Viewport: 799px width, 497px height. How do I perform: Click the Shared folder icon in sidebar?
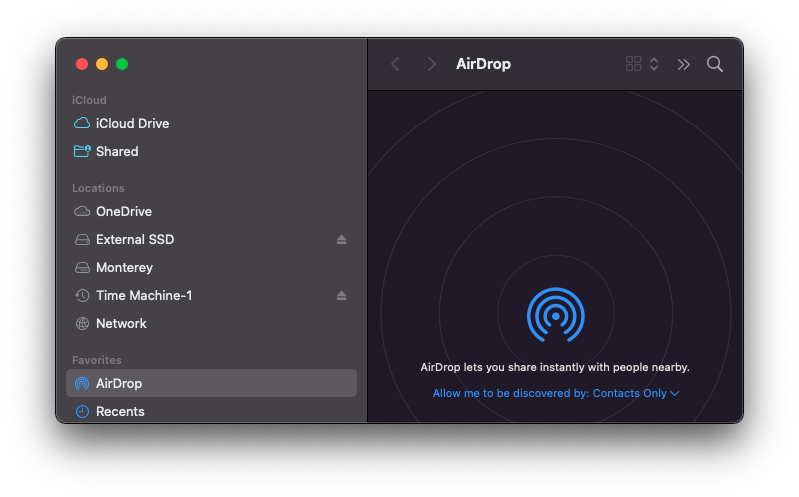(x=82, y=151)
